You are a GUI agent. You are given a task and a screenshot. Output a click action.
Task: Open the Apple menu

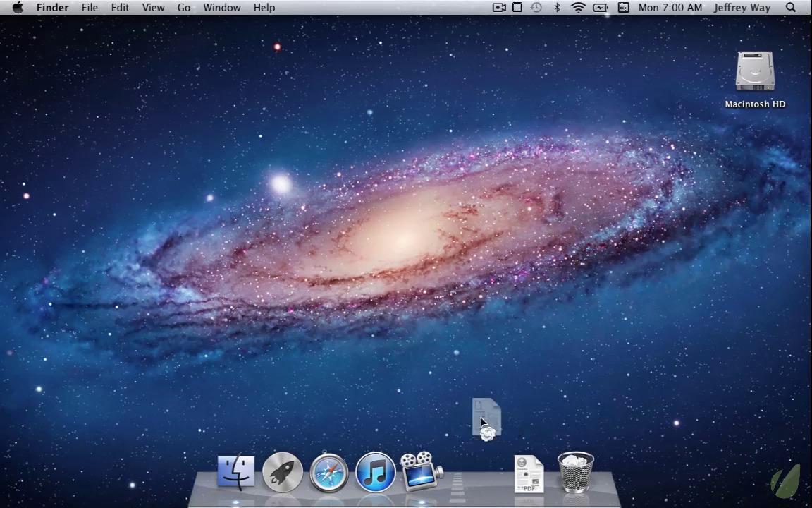click(x=18, y=8)
